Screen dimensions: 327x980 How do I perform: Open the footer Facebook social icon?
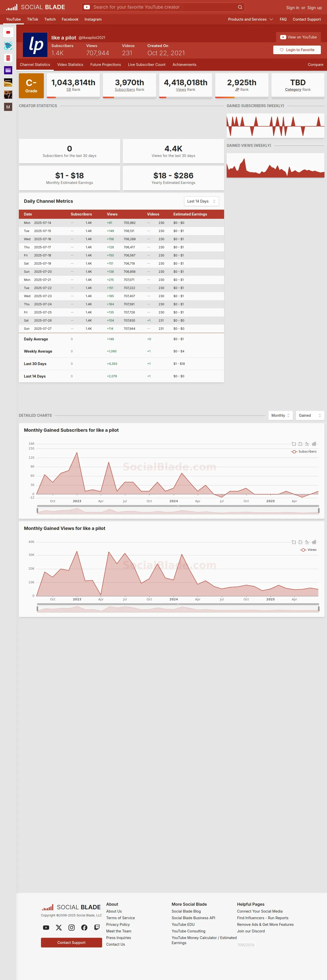(84, 928)
